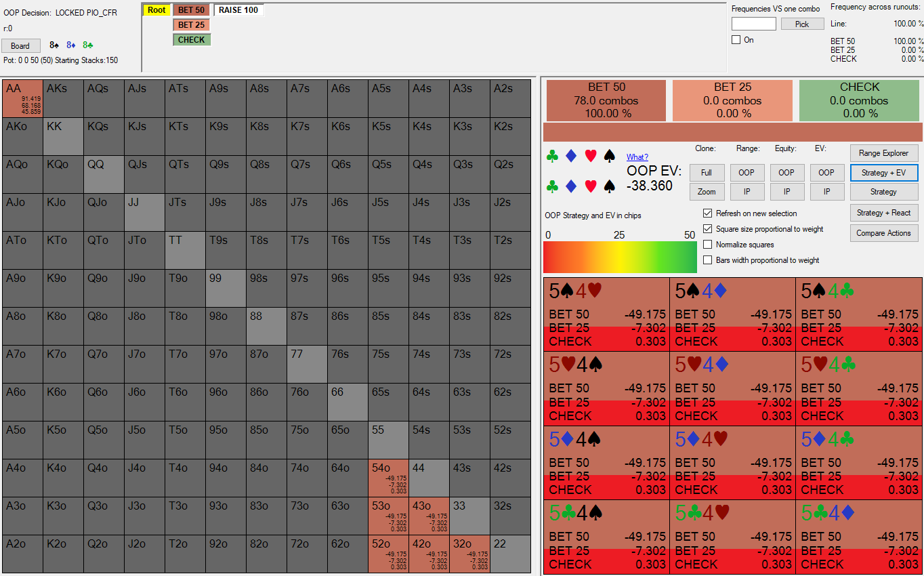The width and height of the screenshot is (924, 576).
Task: Select the CHECK action summary box
Action: 859,100
